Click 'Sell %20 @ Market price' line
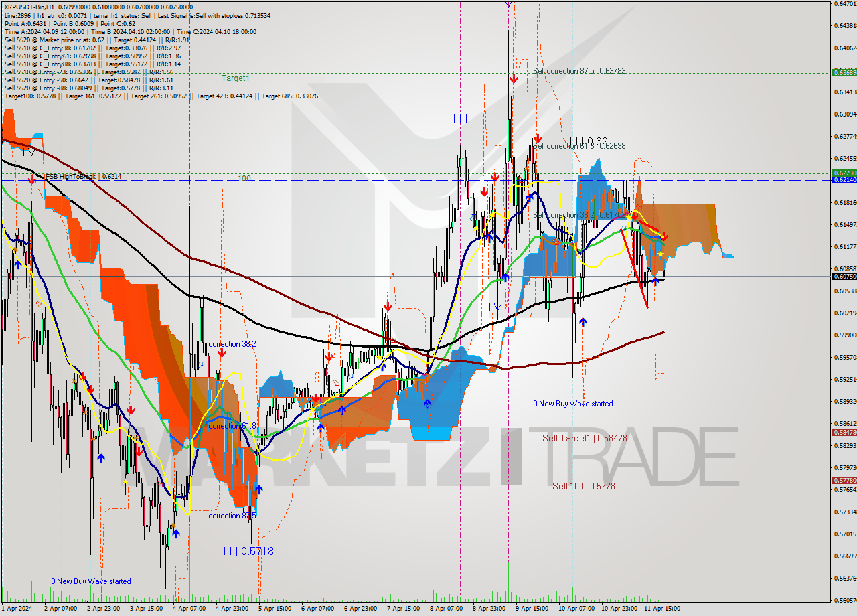The width and height of the screenshot is (857, 616). tap(97, 40)
